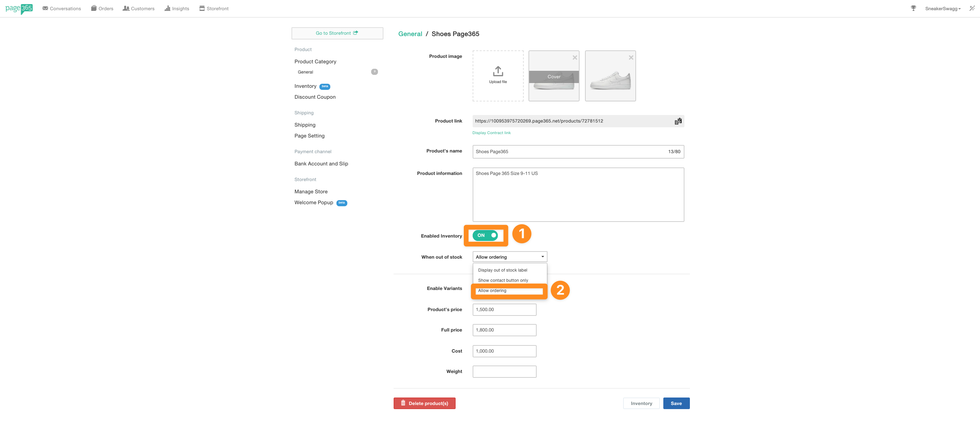Screen dimensions: 980x437
Task: Toggle the Enabled Inventory switch off
Action: 485,236
